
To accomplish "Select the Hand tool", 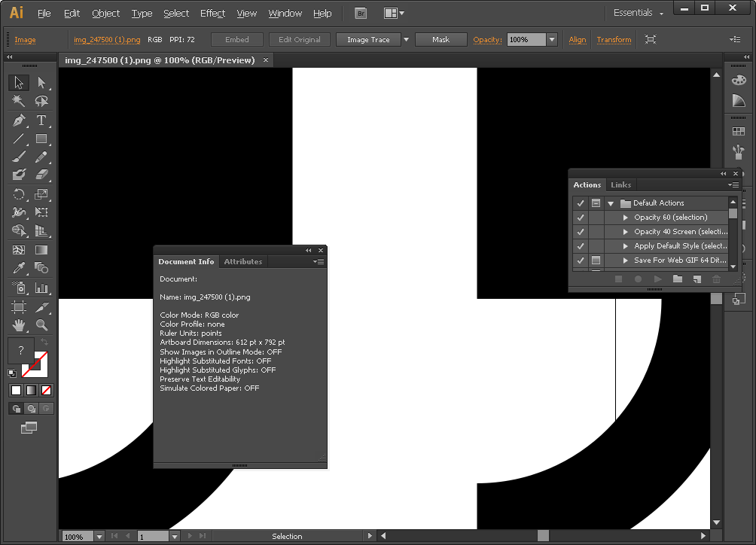I will (x=19, y=325).
